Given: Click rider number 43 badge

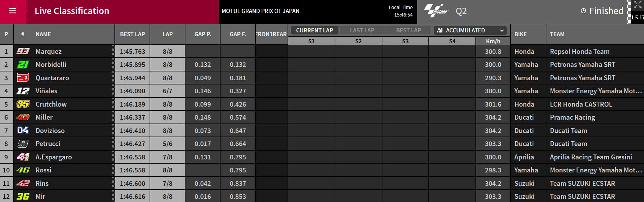Looking at the screenshot, I should coord(23,117).
